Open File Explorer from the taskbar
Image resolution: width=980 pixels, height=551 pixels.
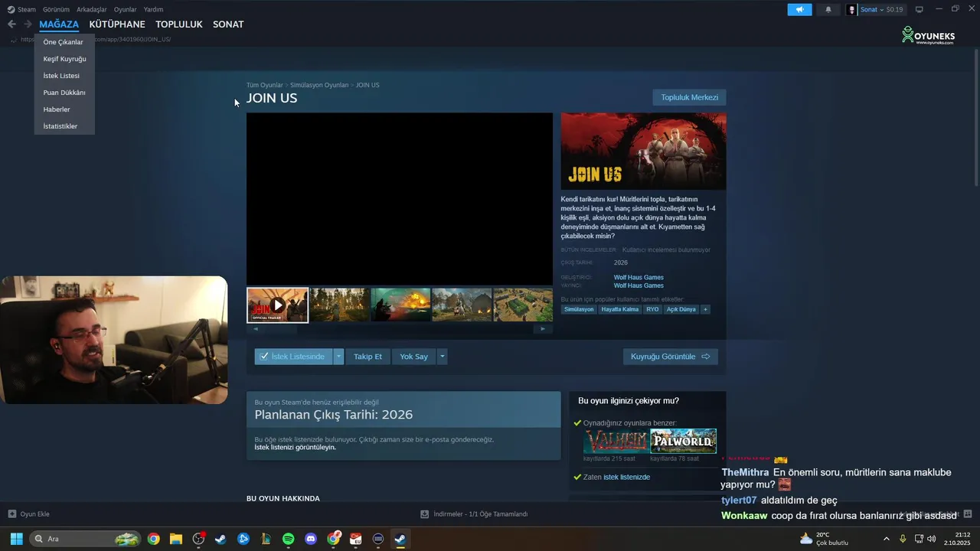pos(175,539)
